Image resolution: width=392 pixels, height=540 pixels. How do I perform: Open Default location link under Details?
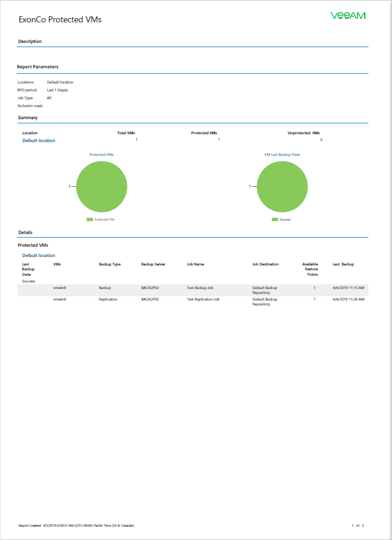tap(39, 256)
